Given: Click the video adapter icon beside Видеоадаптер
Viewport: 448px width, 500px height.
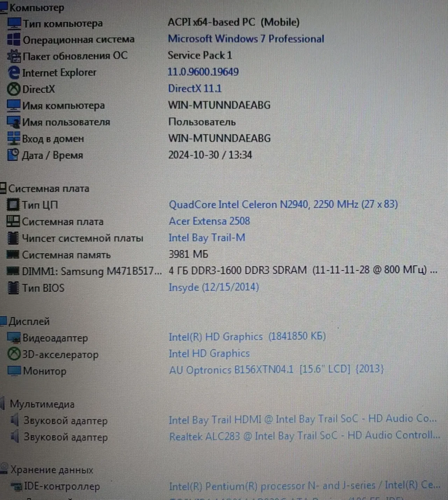Looking at the screenshot, I should tap(13, 338).
